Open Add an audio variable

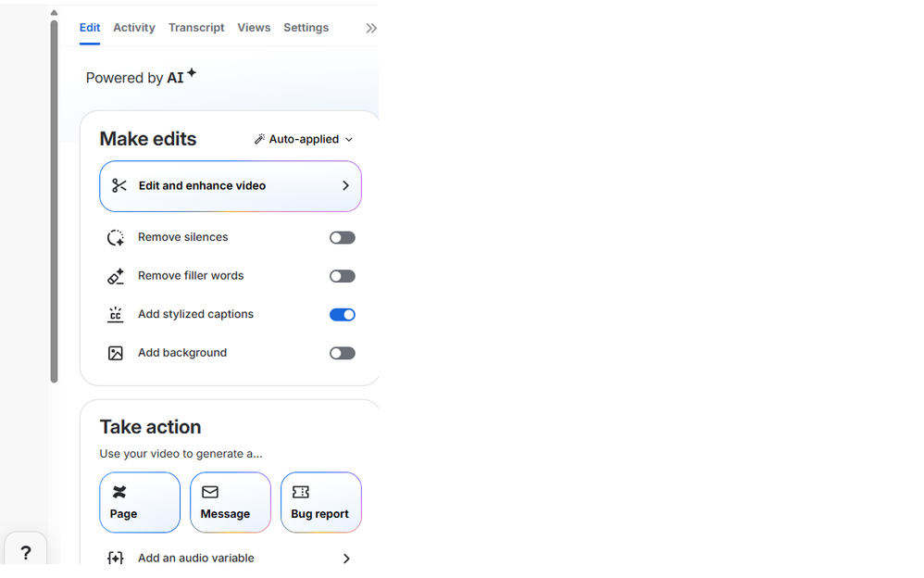click(x=231, y=558)
